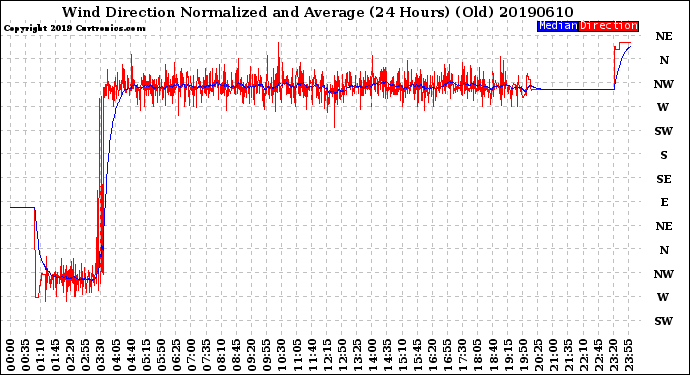
Task: Click the 16:55 time axis label
Action: tap(448, 355)
